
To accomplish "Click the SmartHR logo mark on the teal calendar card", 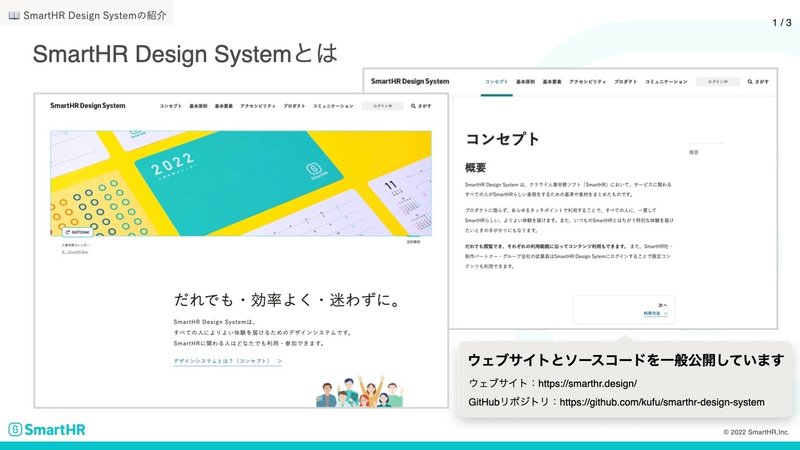I will coord(313,169).
